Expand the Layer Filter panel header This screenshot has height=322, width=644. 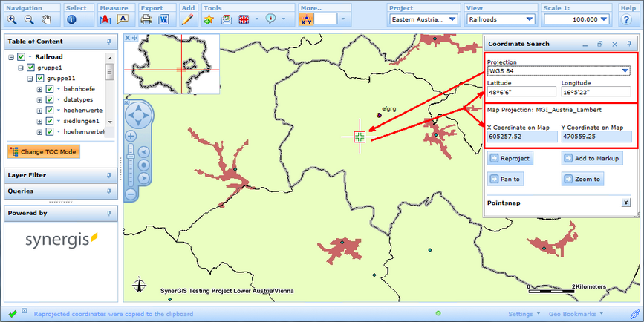click(x=61, y=175)
